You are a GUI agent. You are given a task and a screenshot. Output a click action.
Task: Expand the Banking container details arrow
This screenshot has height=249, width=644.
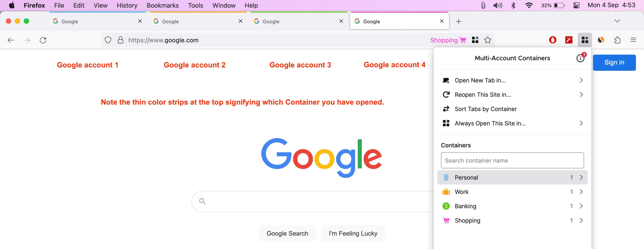[581, 206]
